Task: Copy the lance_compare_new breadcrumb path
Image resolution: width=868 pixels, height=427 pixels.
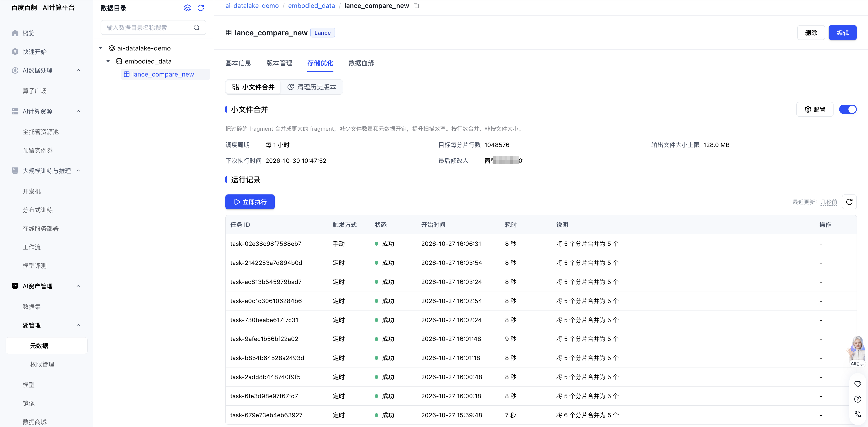Action: pos(417,6)
